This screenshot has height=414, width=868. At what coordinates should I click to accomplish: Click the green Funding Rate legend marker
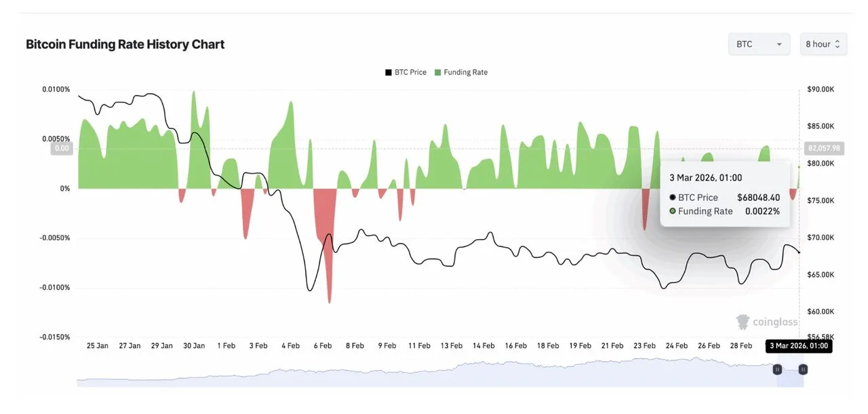coord(437,72)
